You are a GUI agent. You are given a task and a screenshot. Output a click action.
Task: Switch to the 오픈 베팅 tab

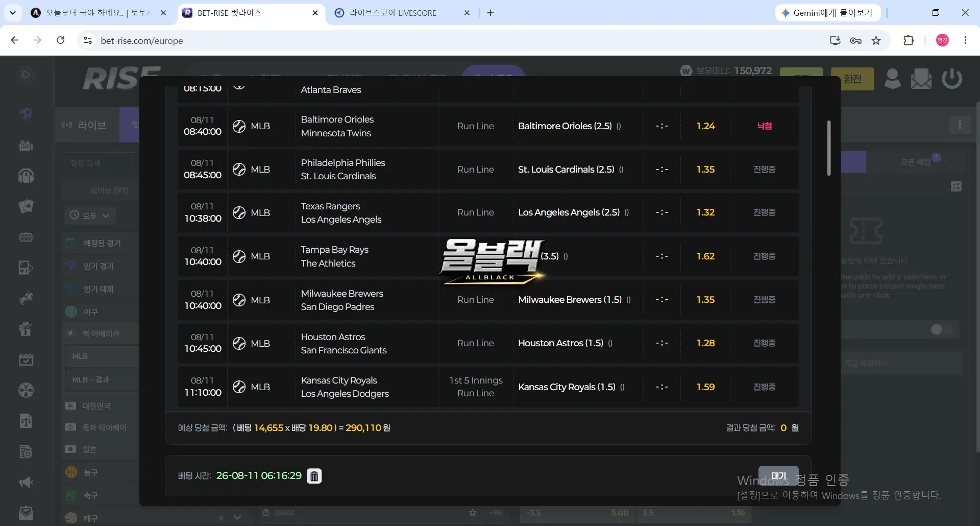pos(916,162)
